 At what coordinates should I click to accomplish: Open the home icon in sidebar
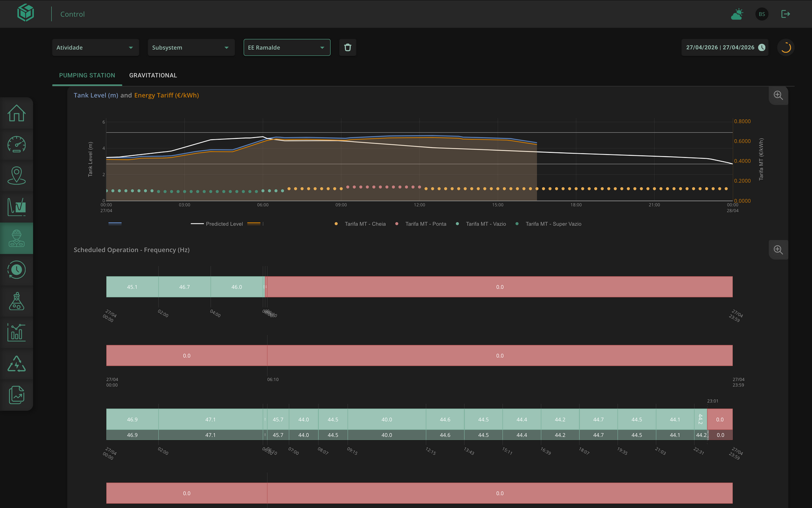click(16, 113)
